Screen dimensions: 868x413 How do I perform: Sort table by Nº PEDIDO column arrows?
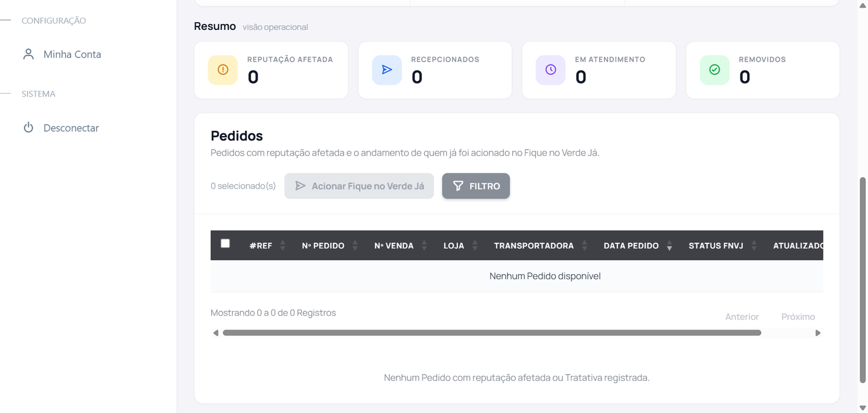click(x=355, y=246)
